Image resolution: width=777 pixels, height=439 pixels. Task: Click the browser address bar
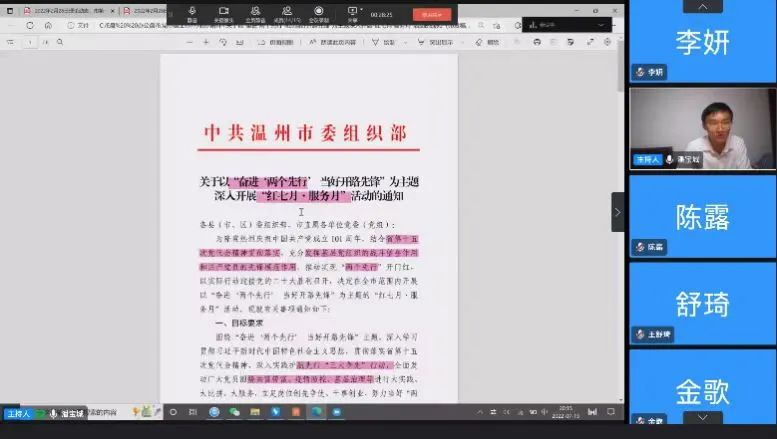250,27
